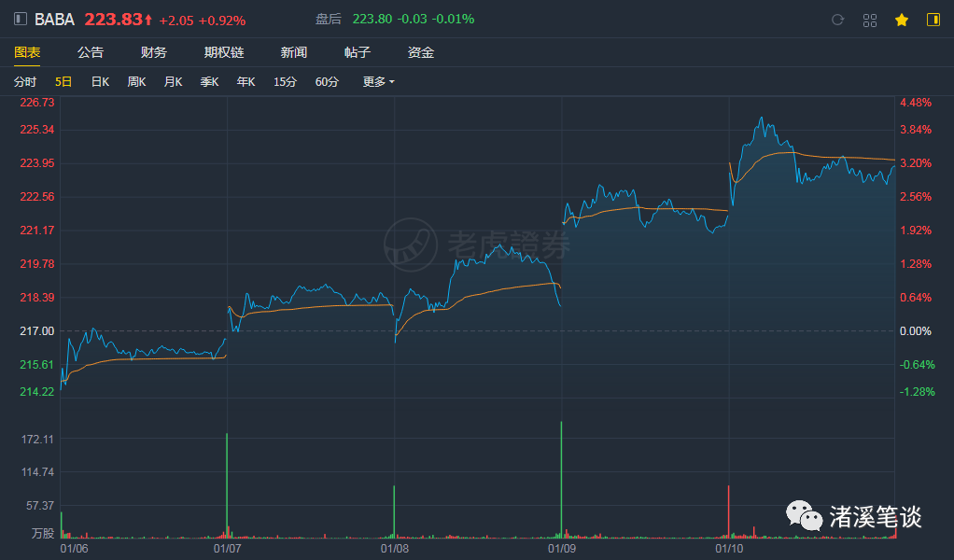Click the panel icon left of BABA ticker
The image size is (954, 560).
(x=21, y=19)
